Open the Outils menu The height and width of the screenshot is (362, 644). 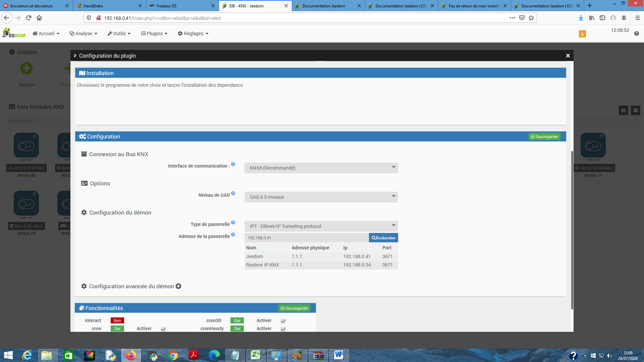[119, 34]
